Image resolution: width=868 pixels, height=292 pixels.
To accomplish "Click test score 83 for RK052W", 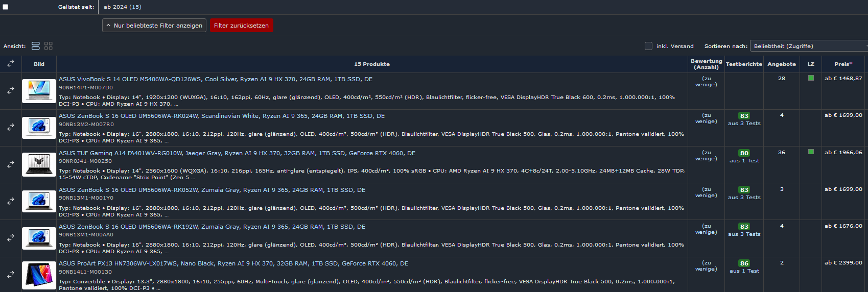I will click(744, 190).
